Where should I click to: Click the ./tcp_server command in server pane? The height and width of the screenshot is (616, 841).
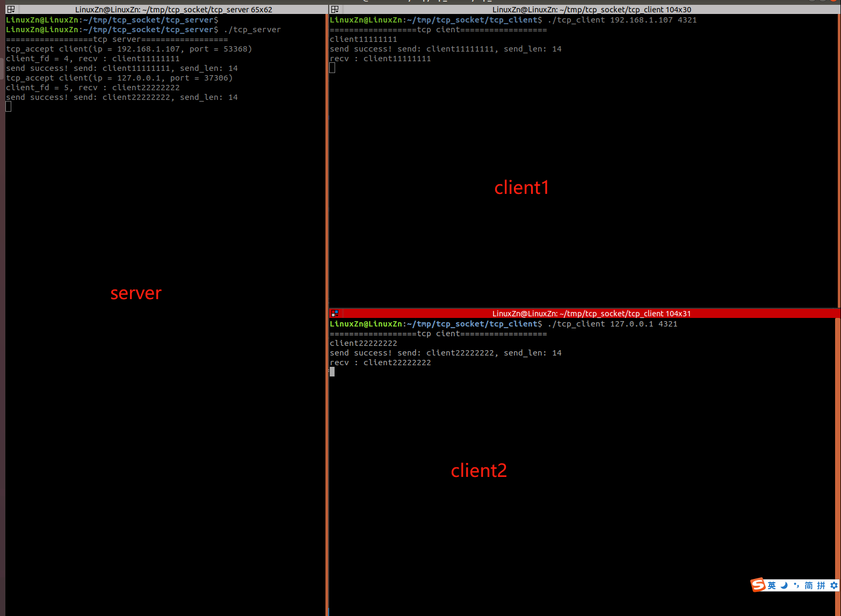tap(252, 30)
